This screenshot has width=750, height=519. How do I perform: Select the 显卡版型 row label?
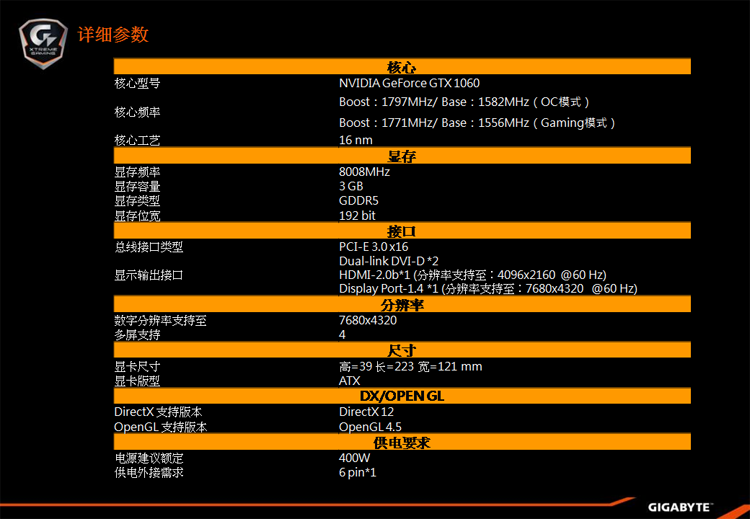(137, 381)
